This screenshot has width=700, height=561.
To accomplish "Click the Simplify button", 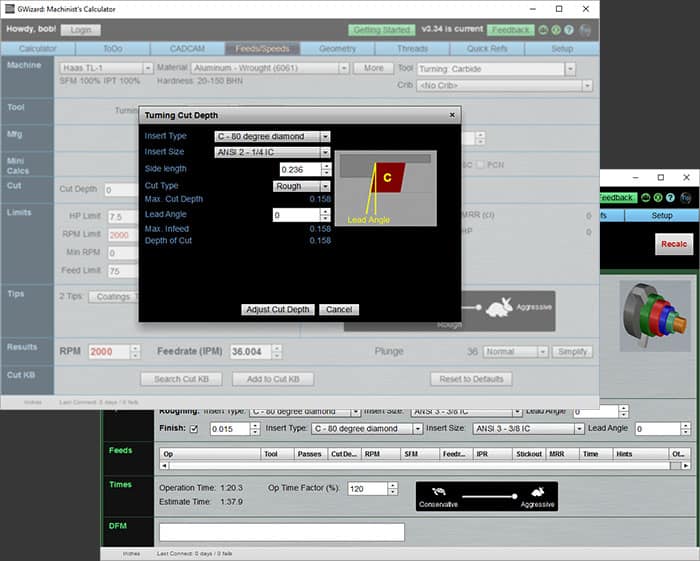I will [x=572, y=352].
